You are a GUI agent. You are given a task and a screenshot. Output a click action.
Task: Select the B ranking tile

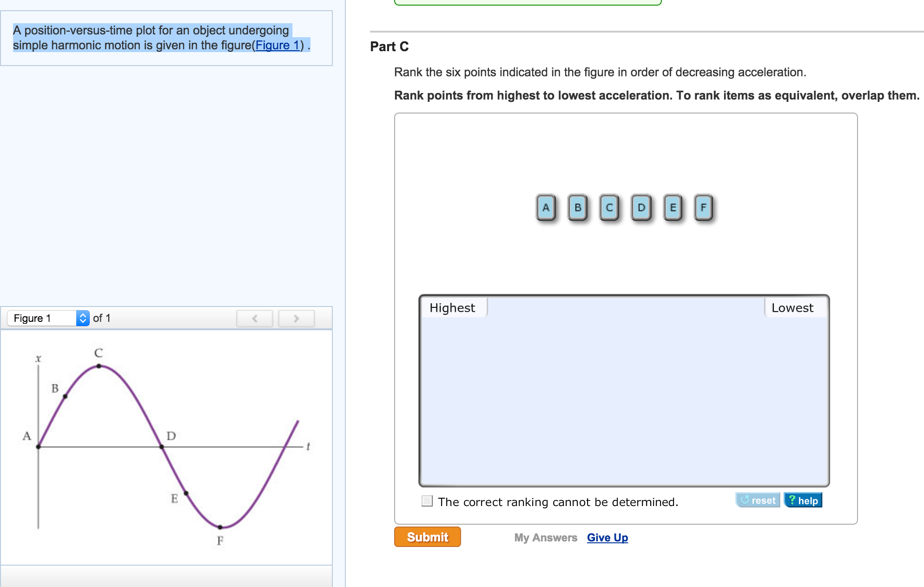(577, 207)
